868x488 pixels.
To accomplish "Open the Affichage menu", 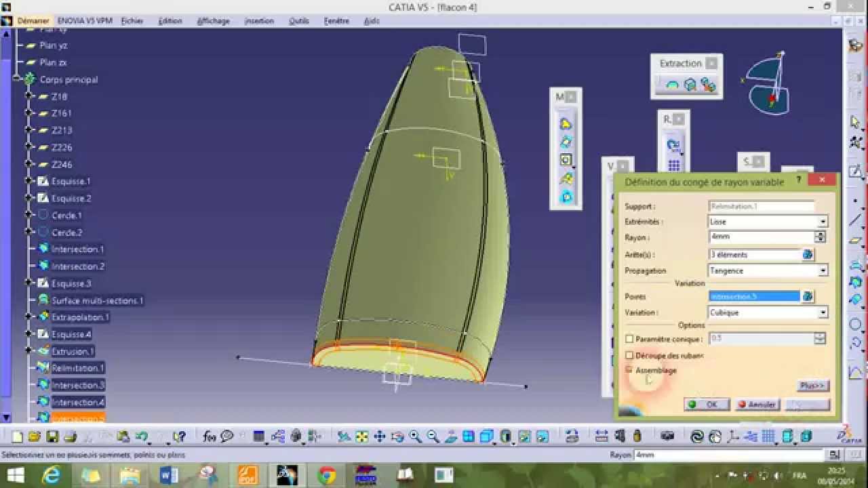I will 213,21.
